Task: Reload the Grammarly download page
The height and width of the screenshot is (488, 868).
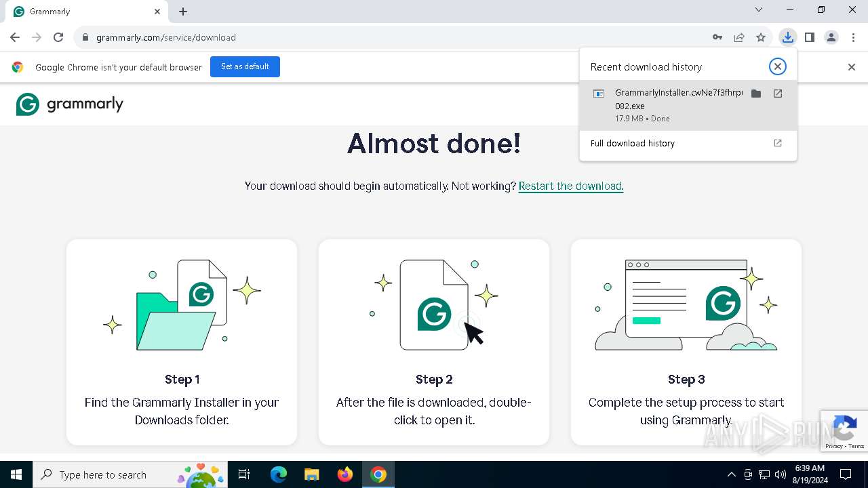Action: (x=58, y=37)
